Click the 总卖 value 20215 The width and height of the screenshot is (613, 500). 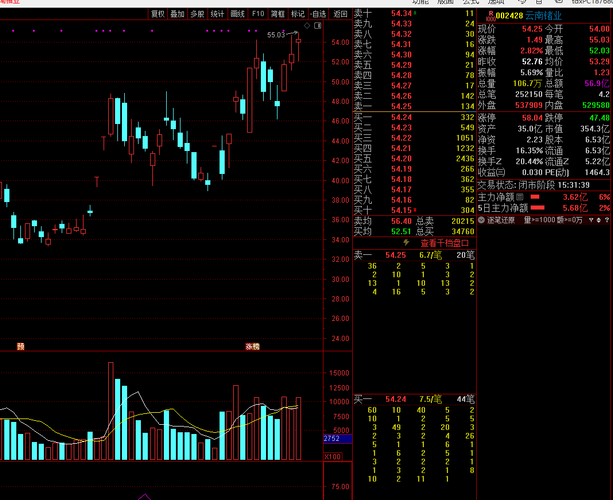point(463,221)
